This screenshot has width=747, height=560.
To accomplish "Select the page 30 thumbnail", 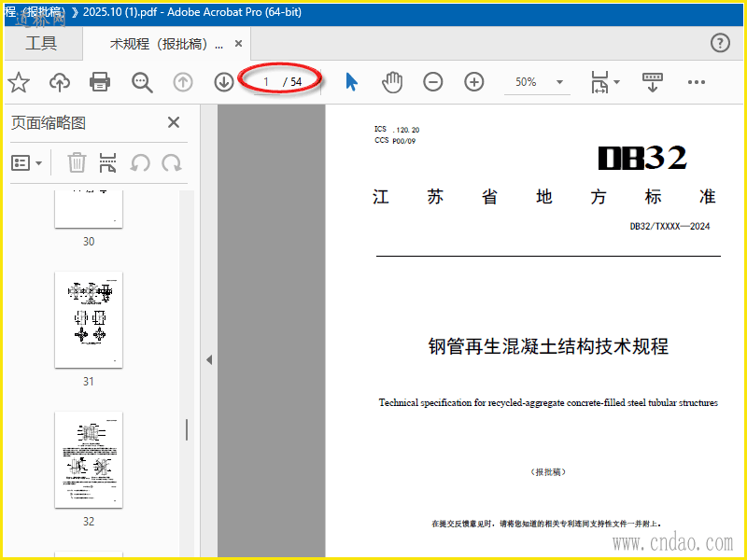I will click(89, 208).
